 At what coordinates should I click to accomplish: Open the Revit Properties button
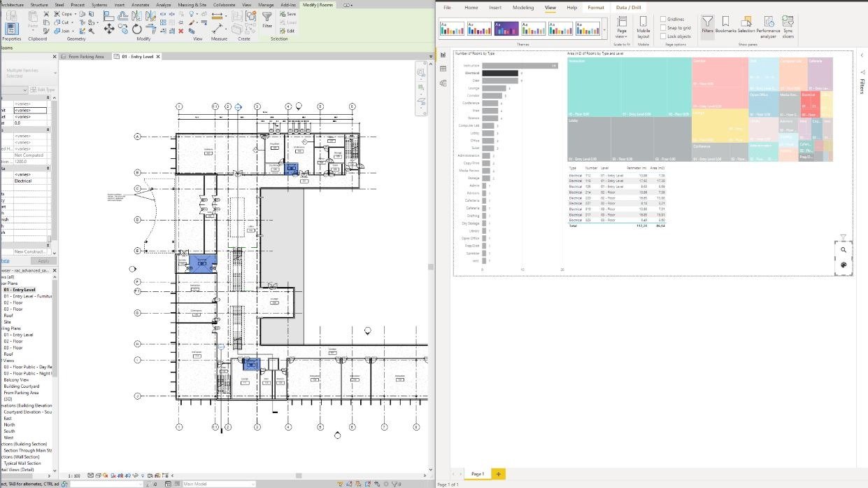coord(12,29)
